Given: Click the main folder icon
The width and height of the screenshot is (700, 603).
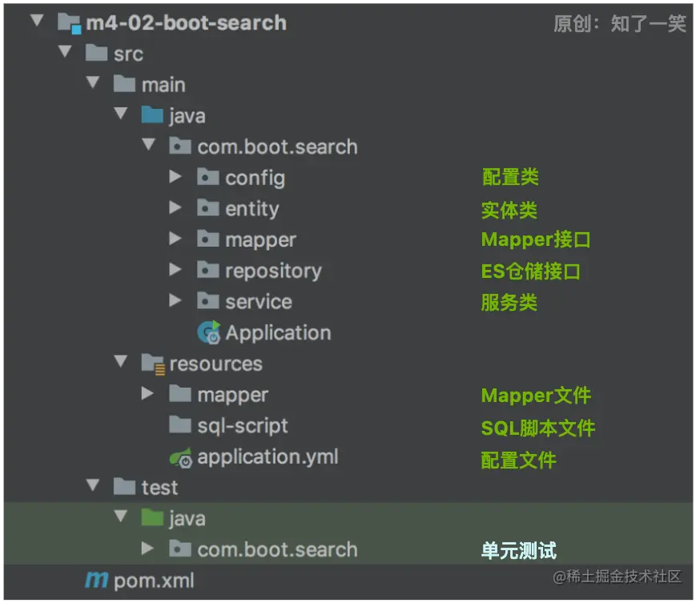Looking at the screenshot, I should (x=125, y=83).
